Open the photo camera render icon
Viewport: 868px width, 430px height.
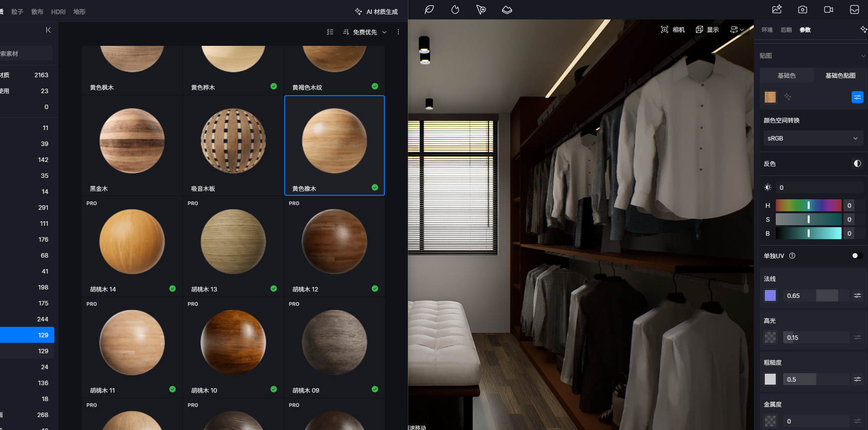(x=803, y=9)
